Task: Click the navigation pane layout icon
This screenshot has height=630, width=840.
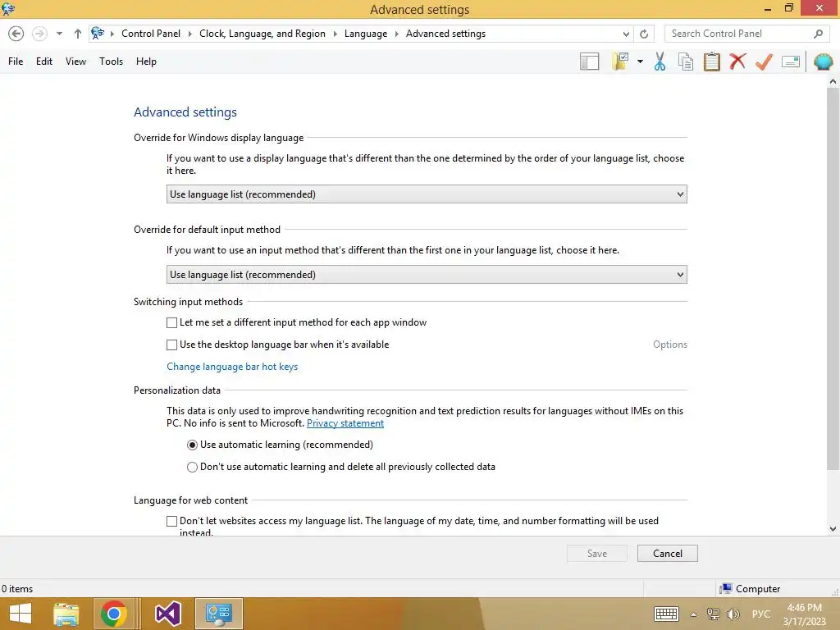Action: coord(589,62)
